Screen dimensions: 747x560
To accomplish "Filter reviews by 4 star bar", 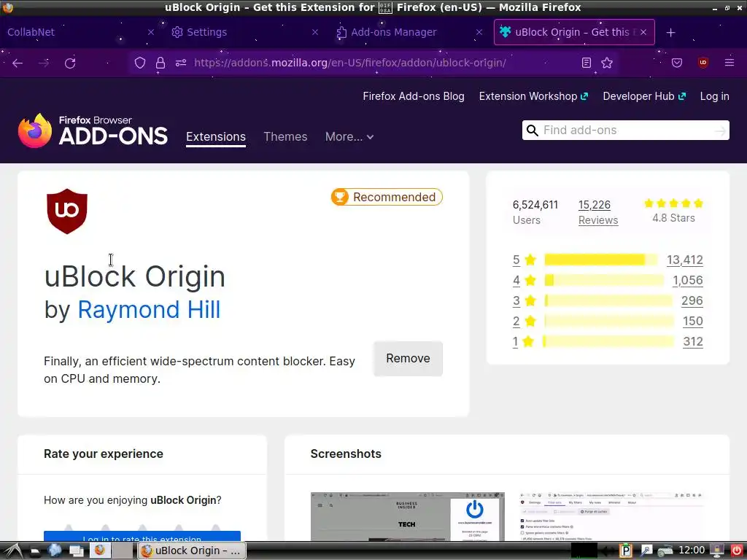I will [603, 280].
